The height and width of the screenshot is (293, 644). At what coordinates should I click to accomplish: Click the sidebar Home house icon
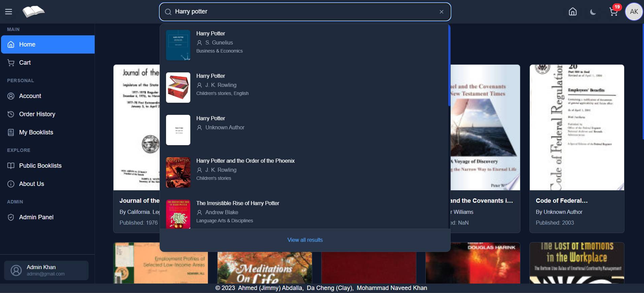click(11, 44)
